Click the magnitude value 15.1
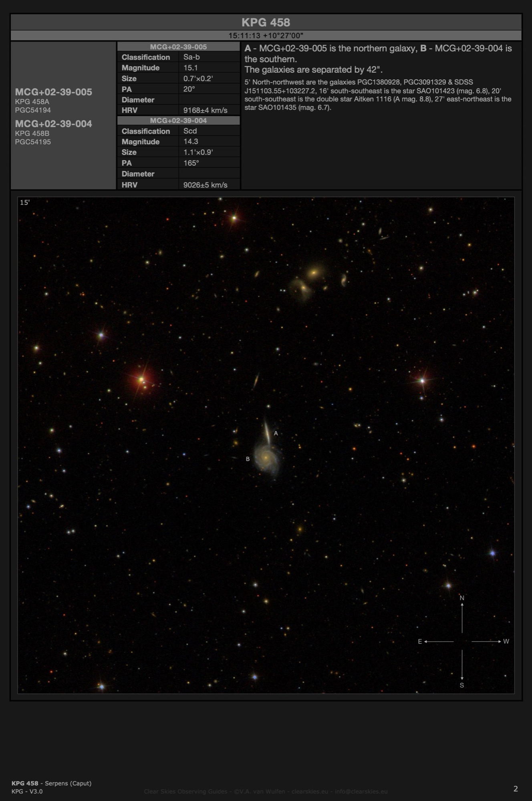The height and width of the screenshot is (801, 532). (190, 68)
